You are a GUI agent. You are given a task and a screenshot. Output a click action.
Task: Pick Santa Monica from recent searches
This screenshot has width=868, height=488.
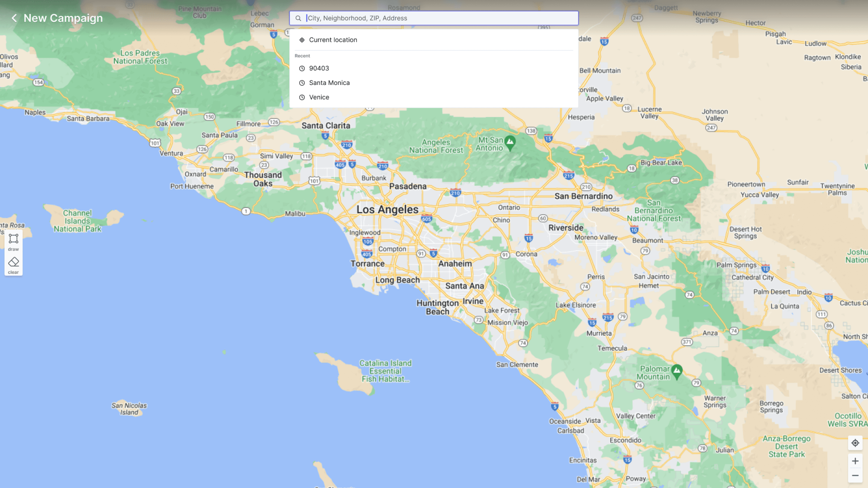pos(329,83)
